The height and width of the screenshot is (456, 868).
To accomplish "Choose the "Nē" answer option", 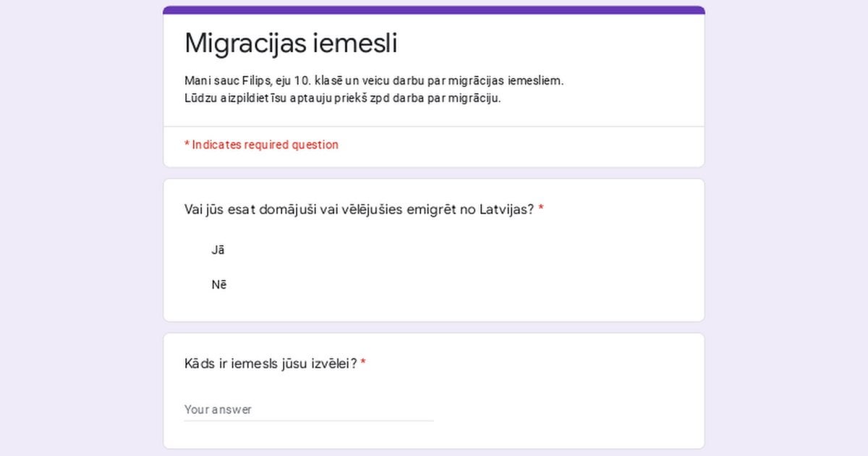I will (x=219, y=284).
